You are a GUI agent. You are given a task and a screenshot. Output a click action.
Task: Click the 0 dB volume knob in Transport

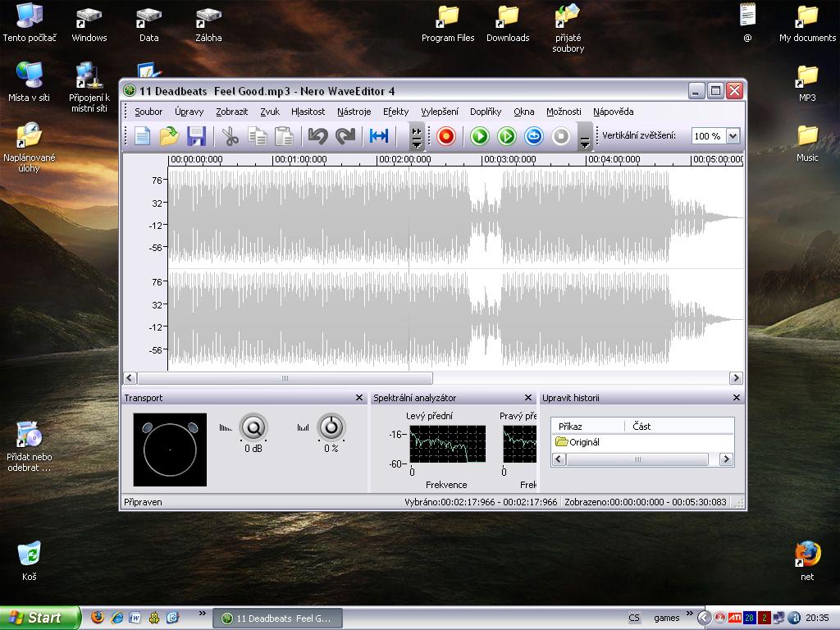pos(253,427)
